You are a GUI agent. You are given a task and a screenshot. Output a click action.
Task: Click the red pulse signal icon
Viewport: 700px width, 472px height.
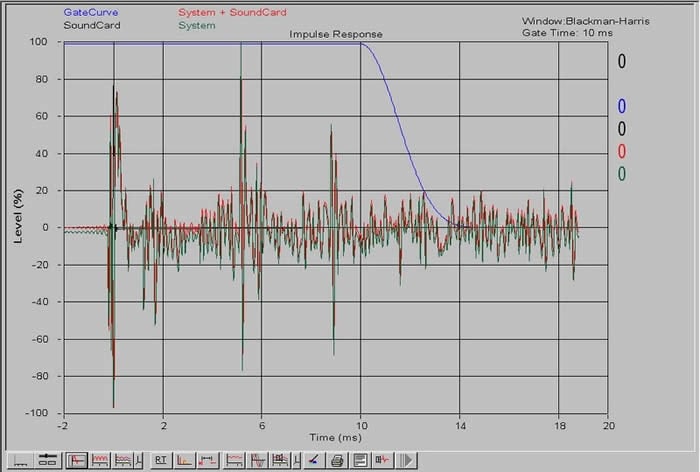383,460
